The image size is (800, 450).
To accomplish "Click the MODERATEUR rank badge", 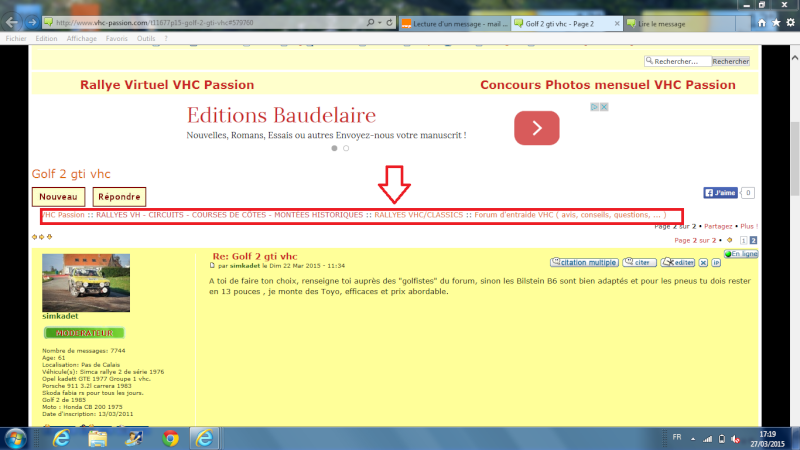I will (84, 333).
